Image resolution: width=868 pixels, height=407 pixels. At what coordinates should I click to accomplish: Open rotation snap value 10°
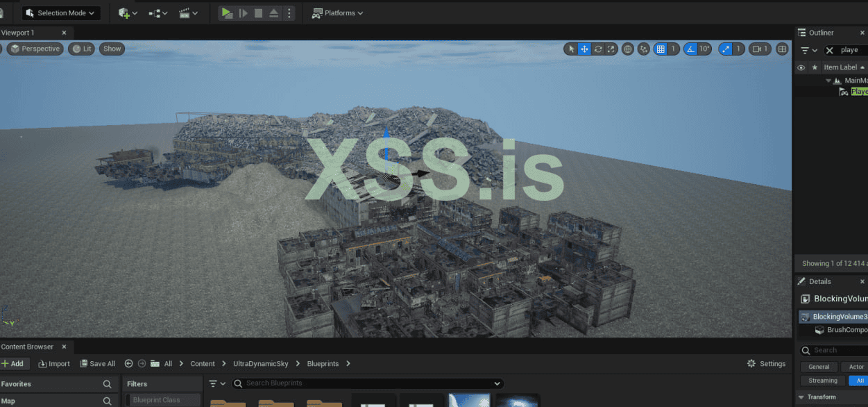pyautogui.click(x=704, y=49)
